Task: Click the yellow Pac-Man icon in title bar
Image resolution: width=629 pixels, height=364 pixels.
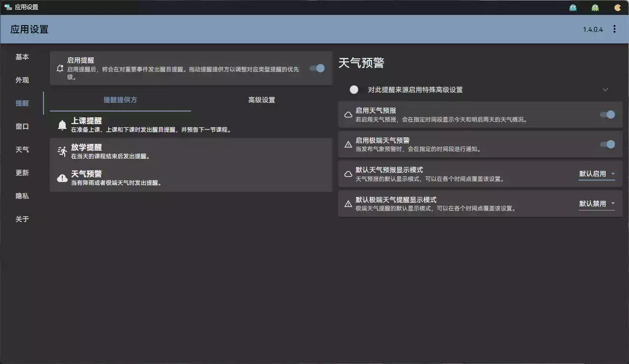Action: click(x=617, y=8)
